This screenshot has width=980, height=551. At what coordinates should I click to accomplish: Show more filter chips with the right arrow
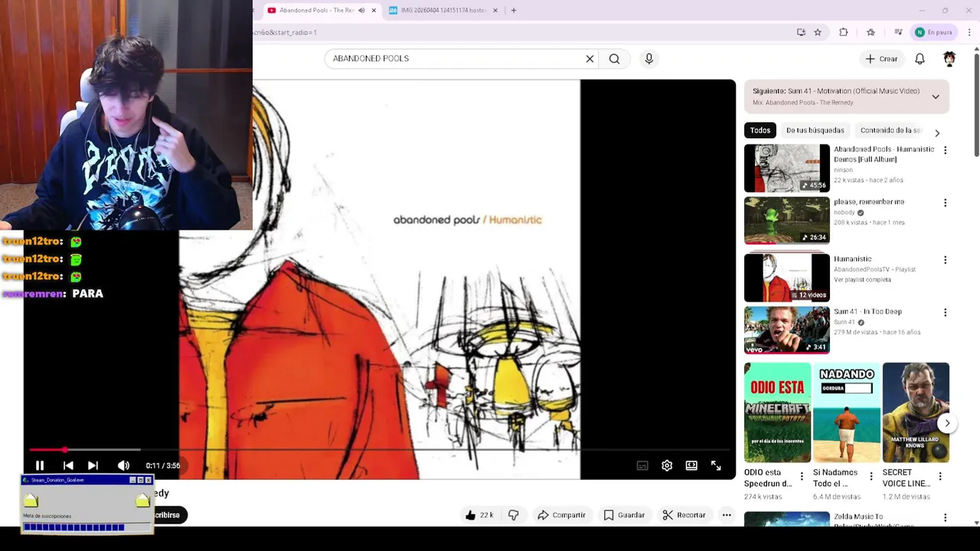click(937, 132)
